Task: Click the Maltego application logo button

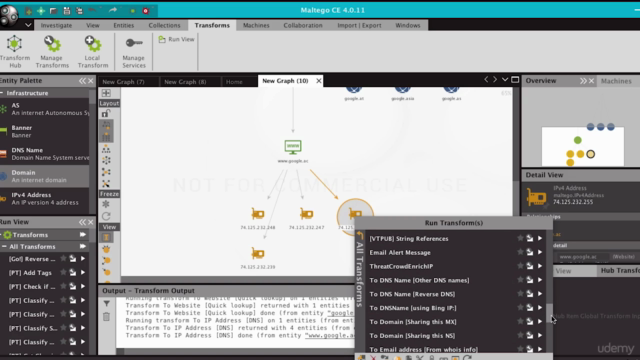Action: [9, 15]
